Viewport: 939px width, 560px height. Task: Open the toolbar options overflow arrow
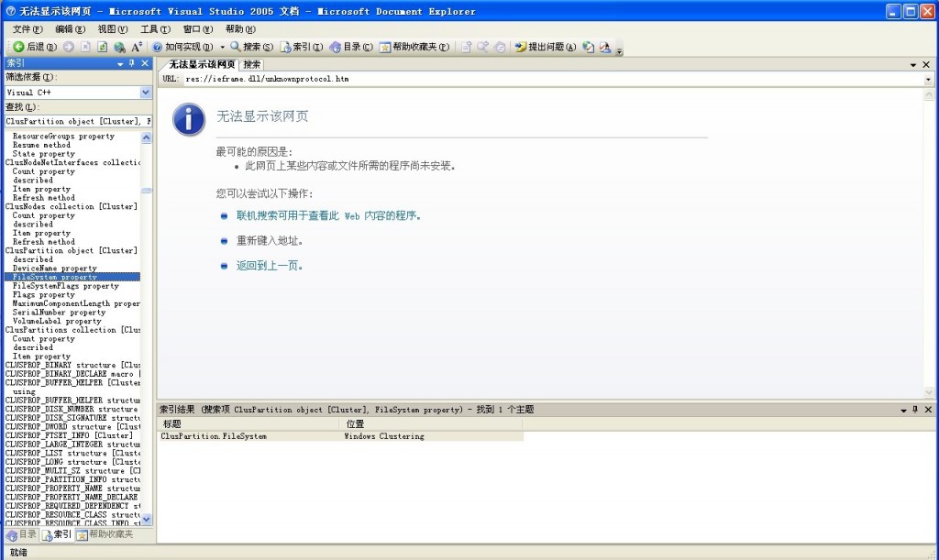[x=620, y=50]
